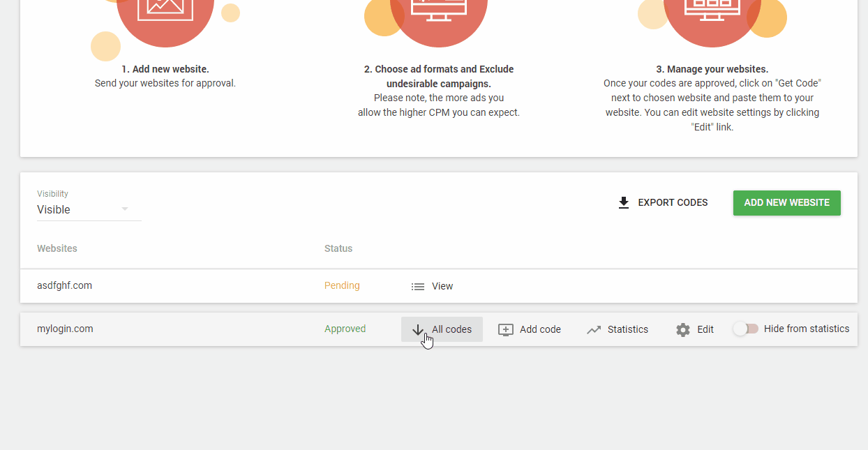Click the 'Hide from statistics' label

tap(807, 329)
